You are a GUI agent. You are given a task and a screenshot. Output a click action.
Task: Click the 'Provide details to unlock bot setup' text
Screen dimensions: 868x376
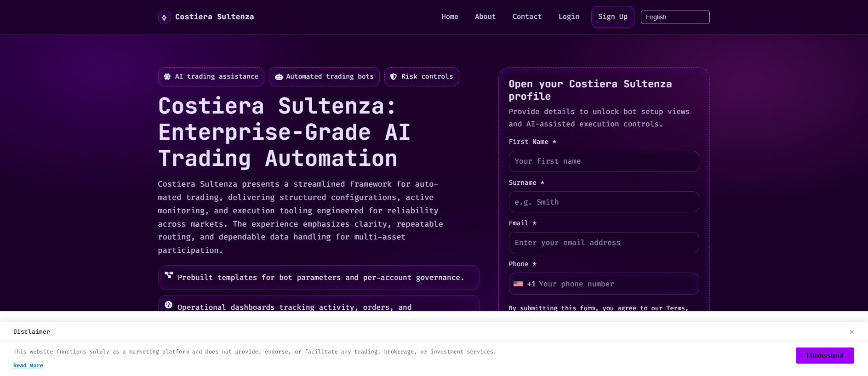(x=599, y=118)
